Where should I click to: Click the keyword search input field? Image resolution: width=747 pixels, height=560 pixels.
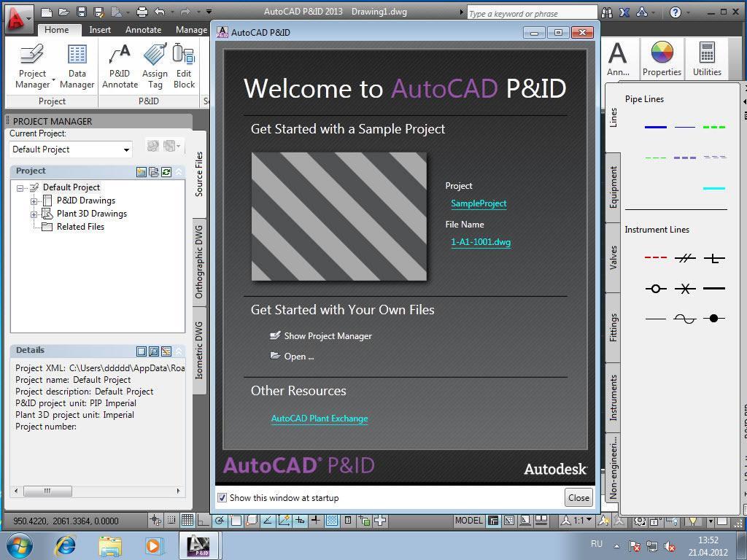click(532, 13)
